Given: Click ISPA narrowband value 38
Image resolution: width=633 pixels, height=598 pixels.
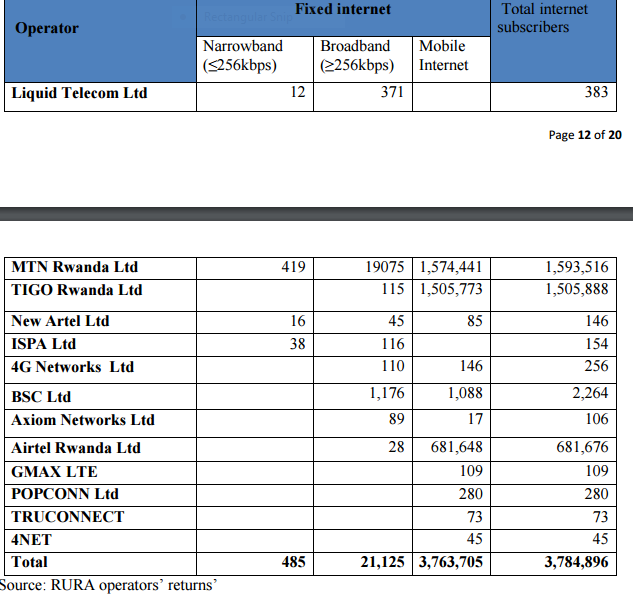Looking at the screenshot, I should [x=298, y=344].
